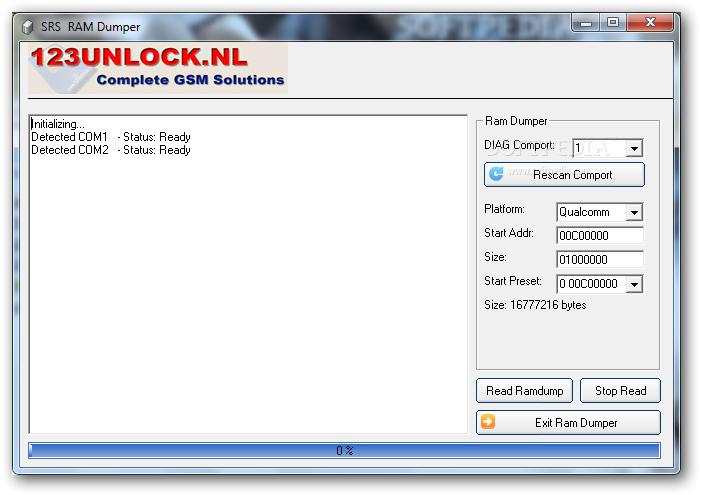Click the 'Size: 16777216 bytes' label
Viewport: 701px width, 495px height.
(x=535, y=305)
